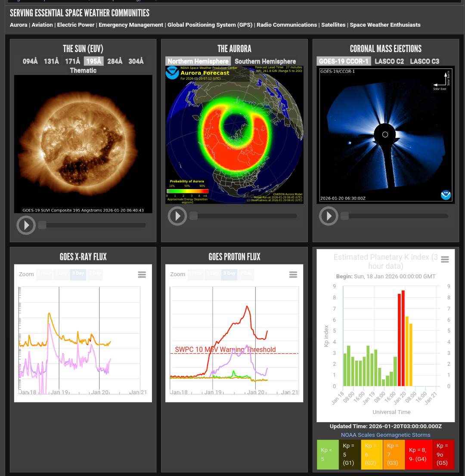Screen dimensions: 465x476
Task: Set X-Ray Flux zoom to 6 Hour
Action: point(45,274)
